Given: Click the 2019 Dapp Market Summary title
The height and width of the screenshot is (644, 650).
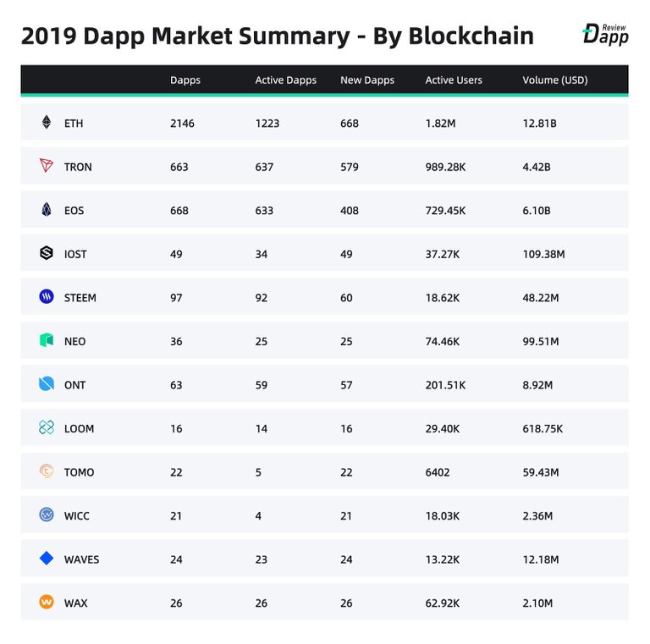Looking at the screenshot, I should pos(277,36).
